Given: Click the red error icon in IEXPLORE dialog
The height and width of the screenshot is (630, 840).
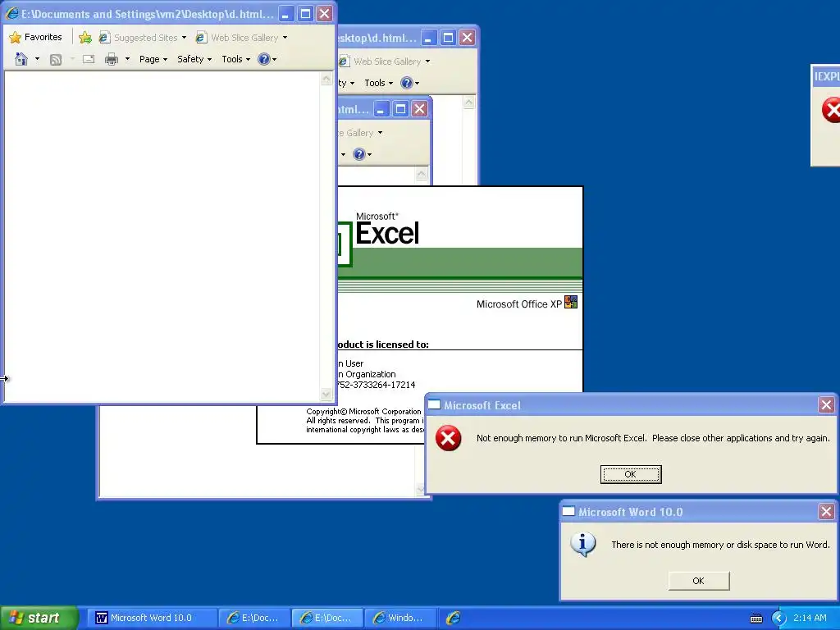Looking at the screenshot, I should point(831,110).
